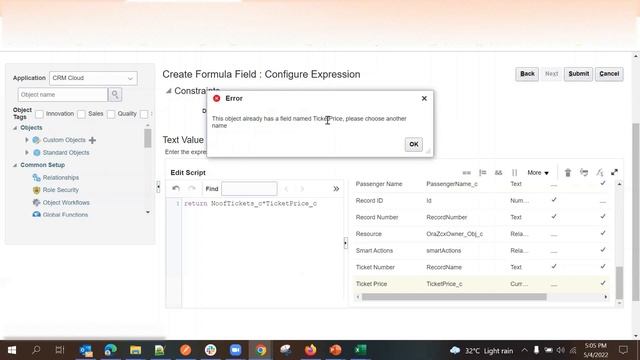Open Zoom from the taskbar
This screenshot has height=360, width=640.
tap(235, 350)
